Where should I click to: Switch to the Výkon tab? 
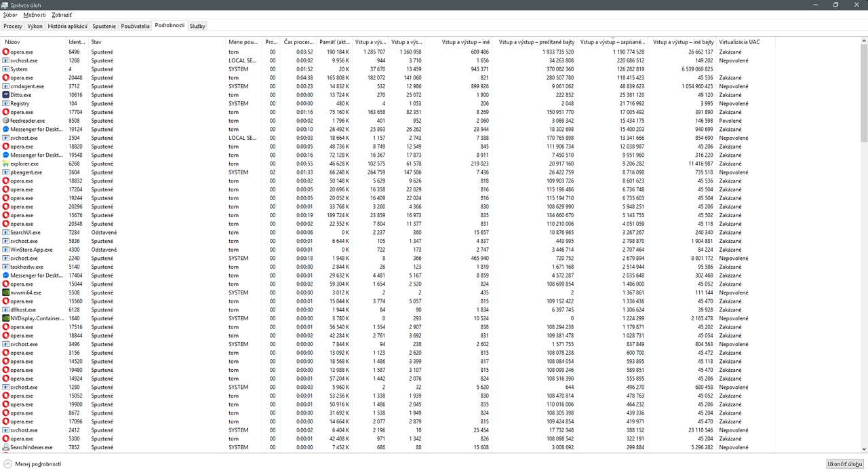35,26
